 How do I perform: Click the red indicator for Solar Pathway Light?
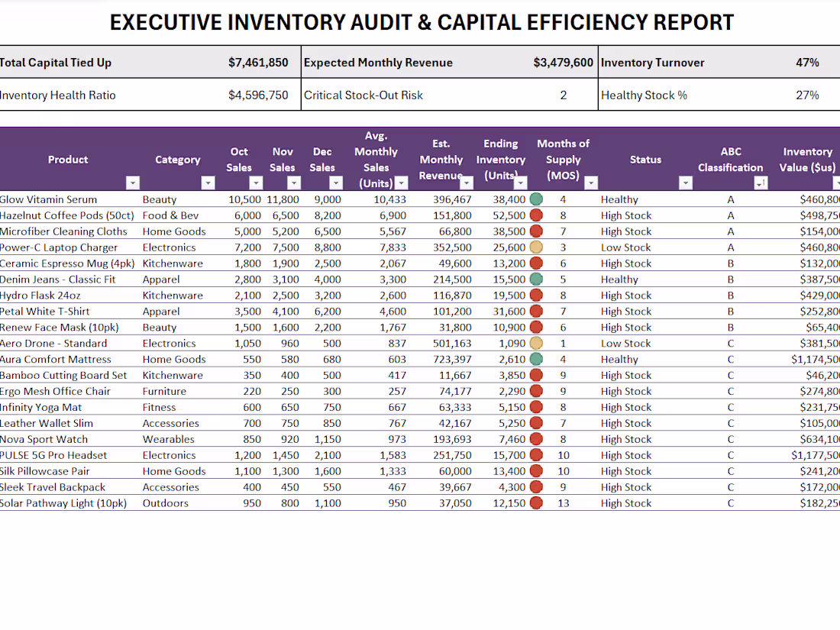[x=536, y=503]
